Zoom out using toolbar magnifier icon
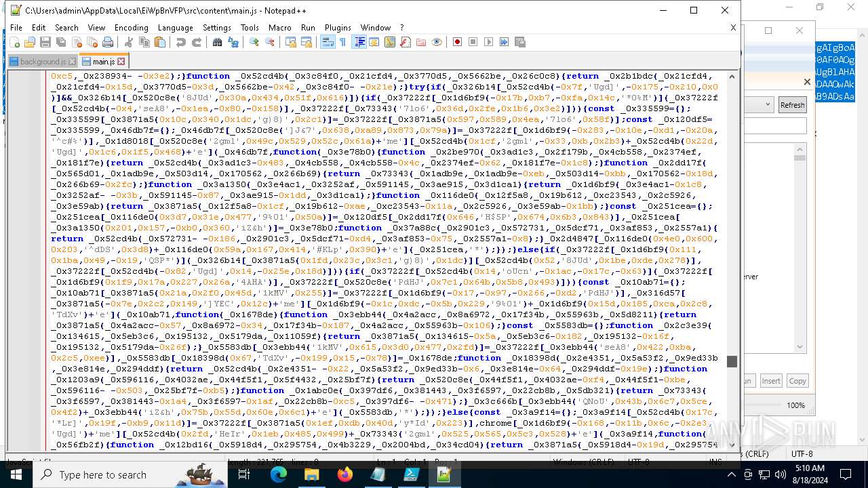 pyautogui.click(x=270, y=42)
